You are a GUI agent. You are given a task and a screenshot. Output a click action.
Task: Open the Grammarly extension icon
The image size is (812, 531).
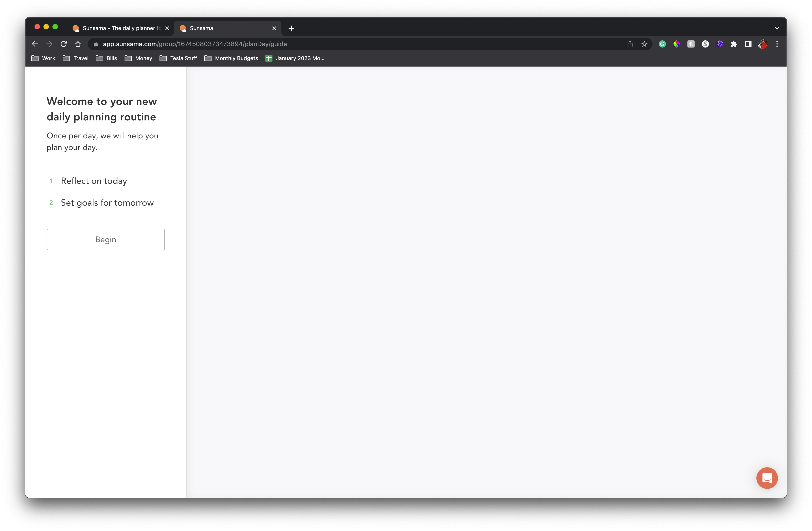(662, 44)
